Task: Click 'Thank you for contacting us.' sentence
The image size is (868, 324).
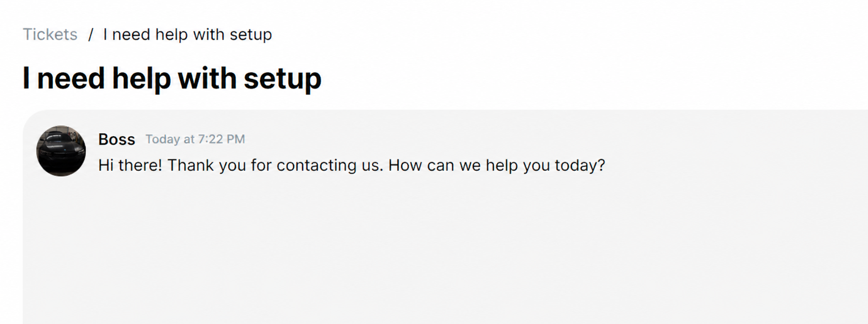Action: 275,165
